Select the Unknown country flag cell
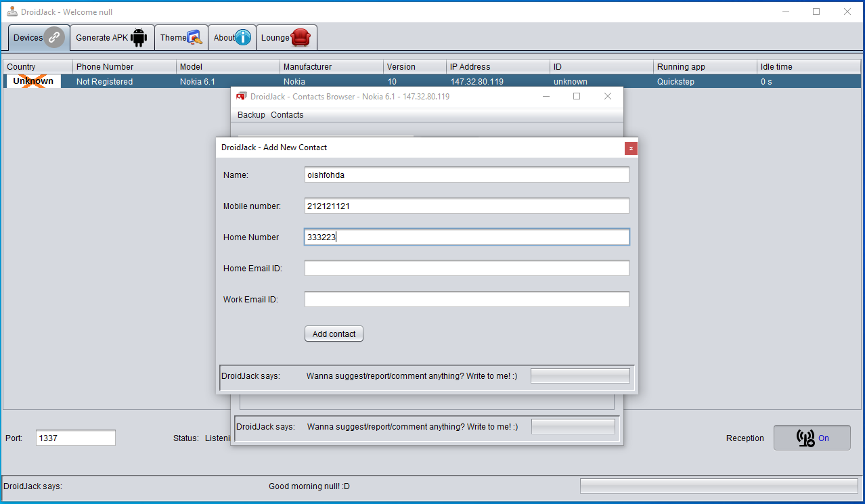Image resolution: width=865 pixels, height=504 pixels. (33, 81)
